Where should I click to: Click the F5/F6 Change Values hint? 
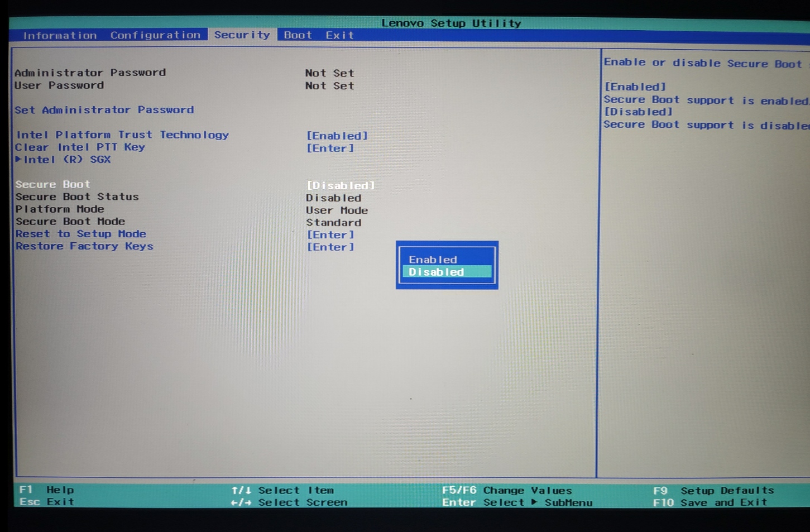click(507, 490)
